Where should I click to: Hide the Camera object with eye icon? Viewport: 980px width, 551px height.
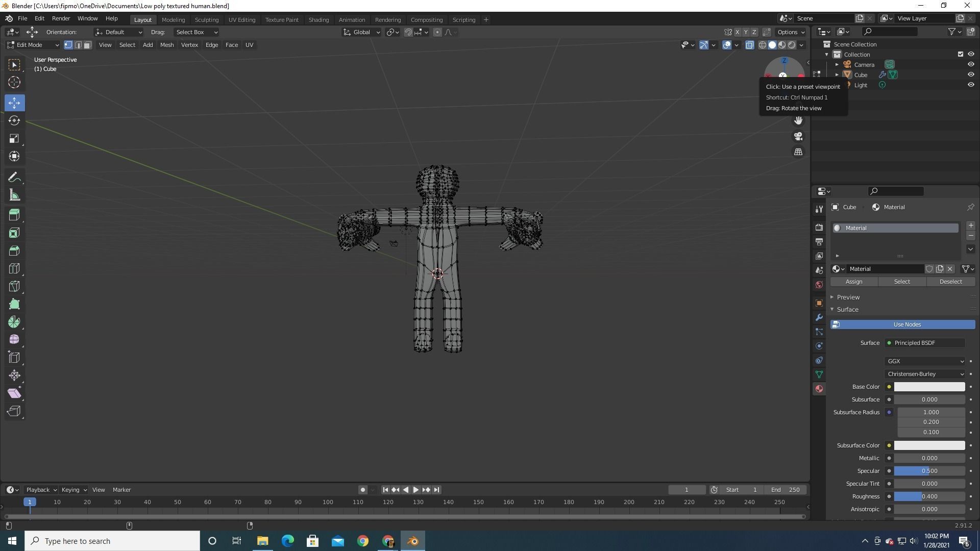pos(971,65)
